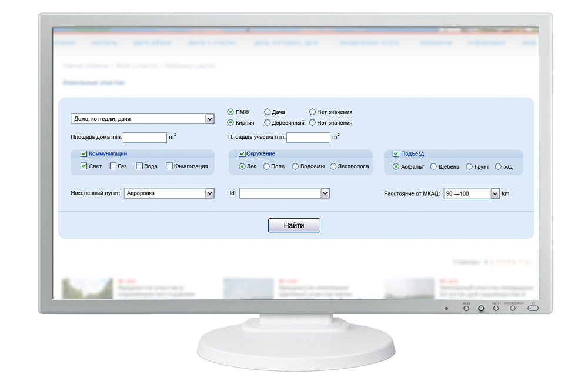The height and width of the screenshot is (374, 588).
Task: Choose the Деревянный radio option
Action: (268, 123)
